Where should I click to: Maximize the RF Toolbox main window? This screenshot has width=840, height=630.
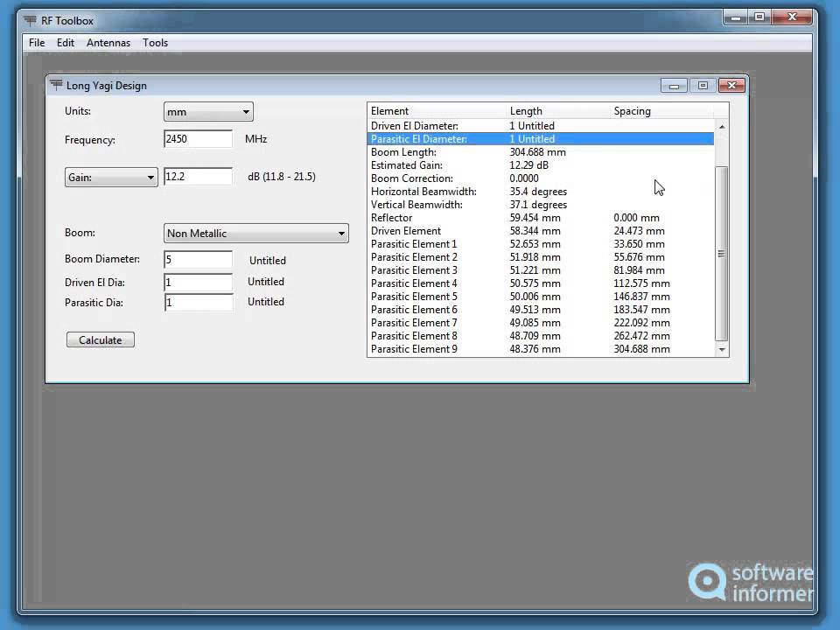pyautogui.click(x=759, y=17)
